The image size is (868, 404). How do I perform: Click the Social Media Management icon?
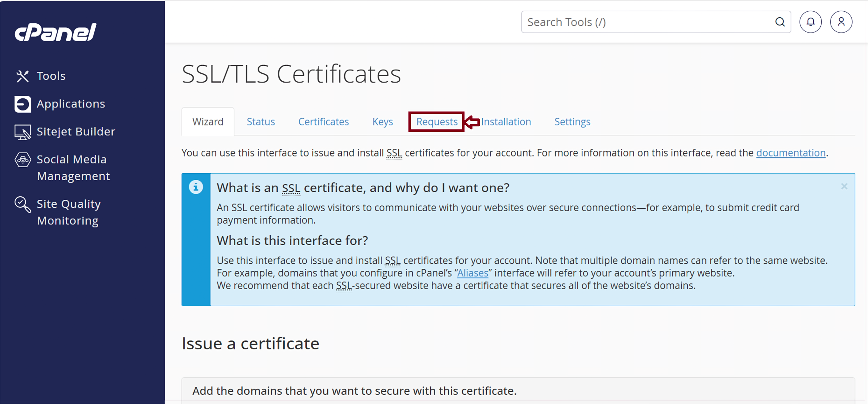tap(23, 160)
